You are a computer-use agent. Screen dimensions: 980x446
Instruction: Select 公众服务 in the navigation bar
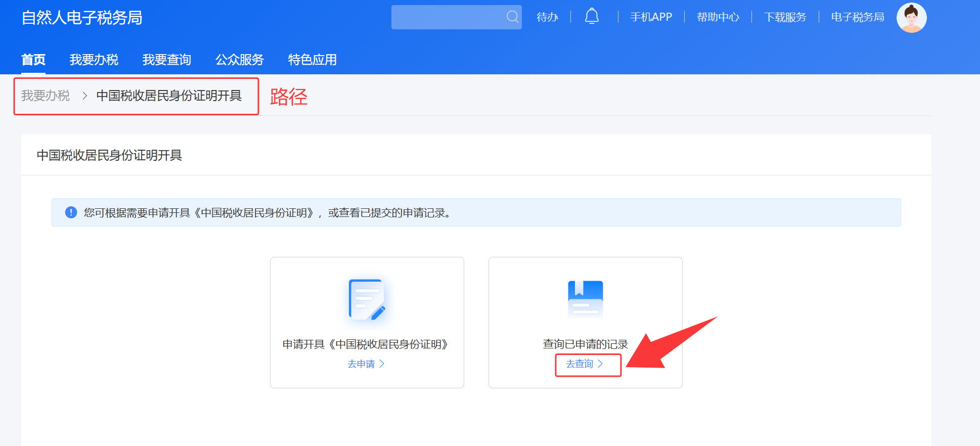(240, 60)
